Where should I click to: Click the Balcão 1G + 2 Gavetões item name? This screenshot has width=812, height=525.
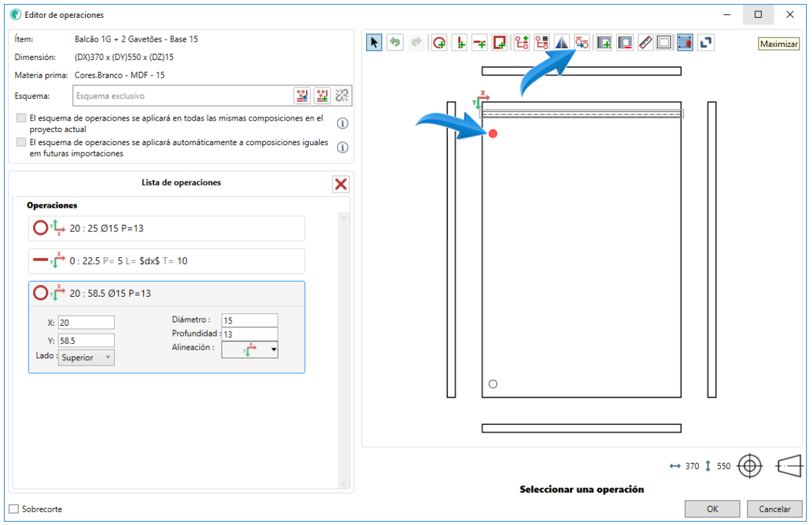click(136, 40)
